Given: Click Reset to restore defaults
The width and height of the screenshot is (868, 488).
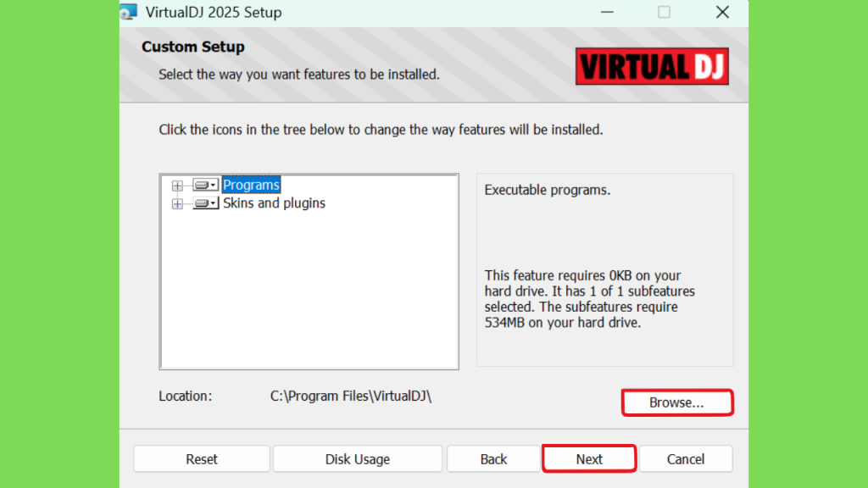Looking at the screenshot, I should 202,458.
